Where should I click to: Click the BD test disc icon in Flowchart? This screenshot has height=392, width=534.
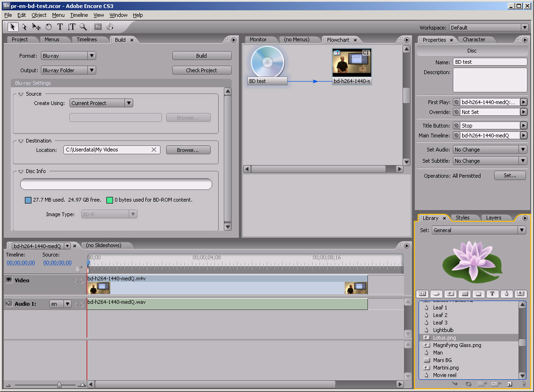click(x=267, y=62)
